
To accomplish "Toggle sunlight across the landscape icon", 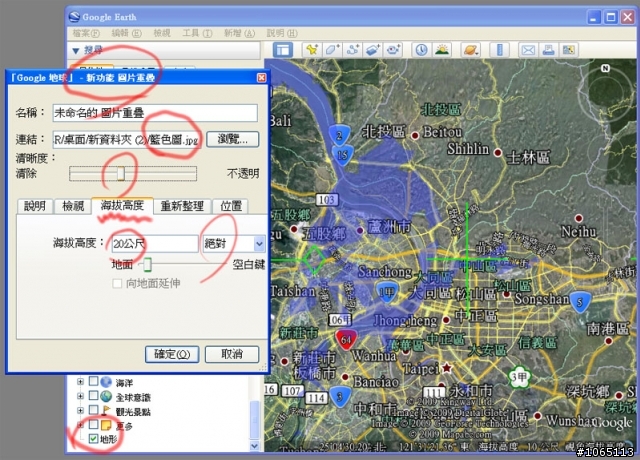I will pyautogui.click(x=442, y=50).
